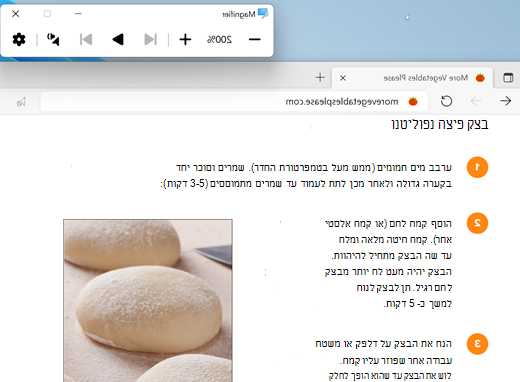Minimize the Magnifier window
Image resolution: width=520 pixels, height=382 pixels.
click(78, 14)
